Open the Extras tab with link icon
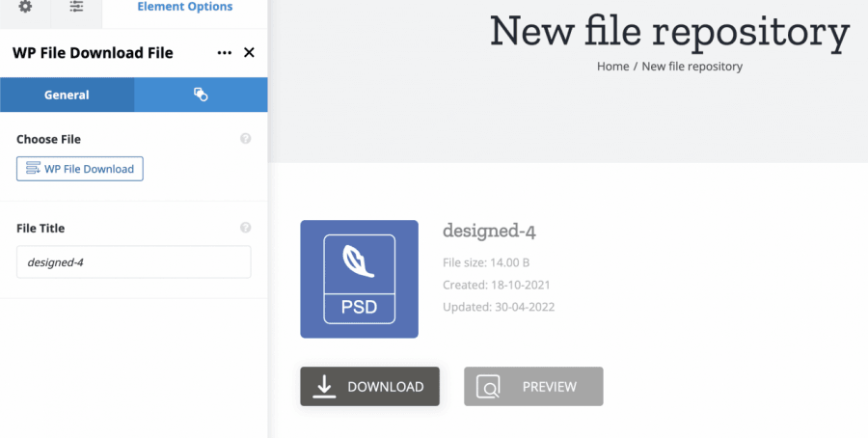Screen dimensions: 868x438 pos(201,95)
